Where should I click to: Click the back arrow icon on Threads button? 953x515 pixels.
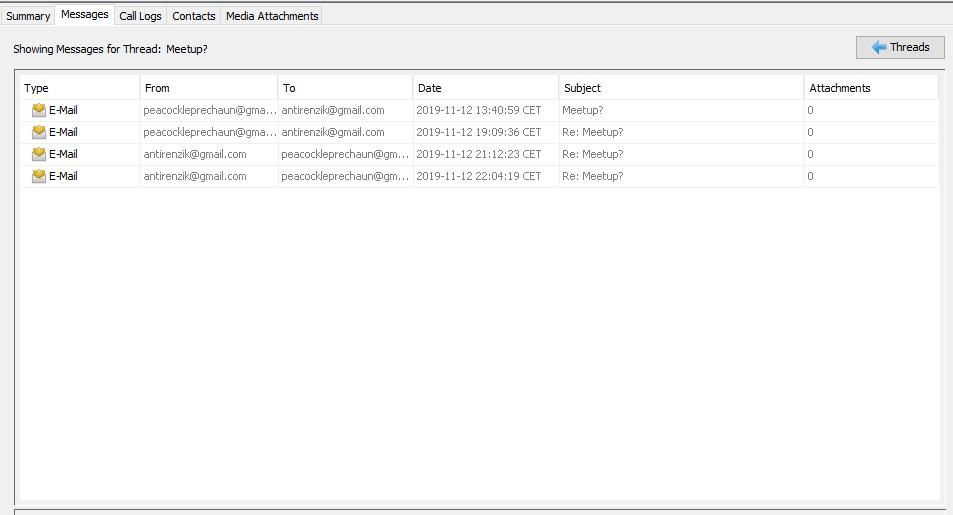tap(879, 47)
